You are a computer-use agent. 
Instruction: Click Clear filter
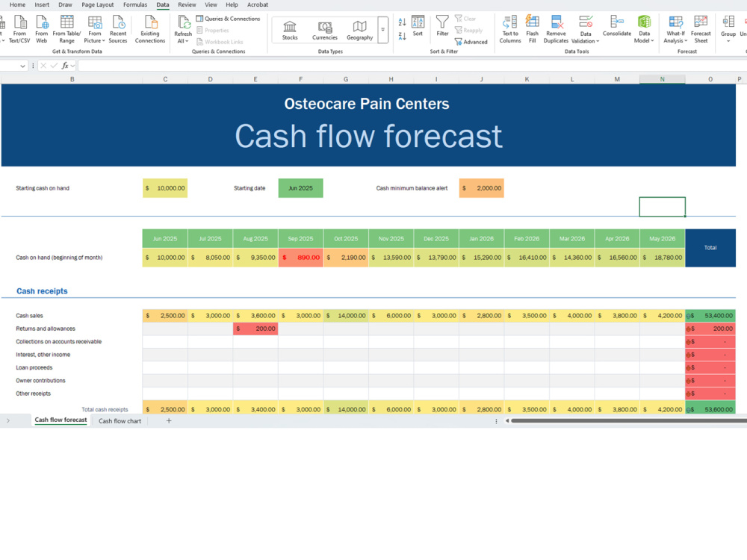465,19
